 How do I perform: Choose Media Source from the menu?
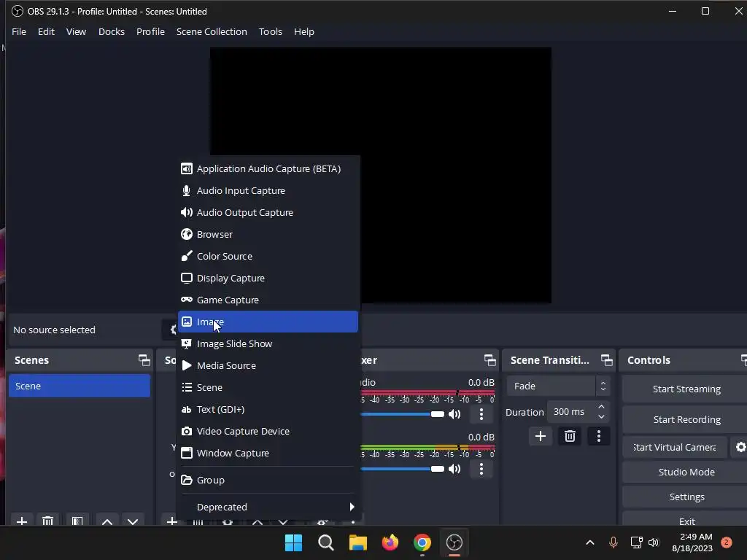coord(268,366)
